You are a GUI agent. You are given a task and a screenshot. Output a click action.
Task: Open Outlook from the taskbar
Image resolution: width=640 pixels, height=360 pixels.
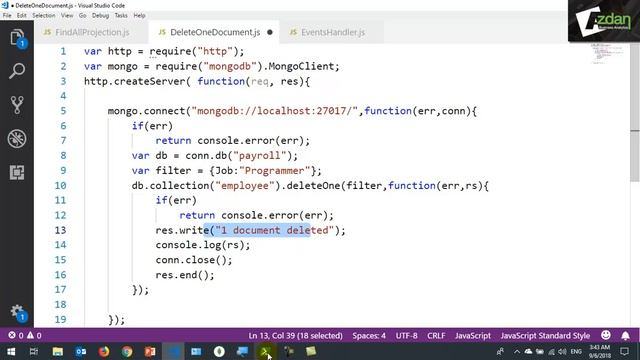81,351
